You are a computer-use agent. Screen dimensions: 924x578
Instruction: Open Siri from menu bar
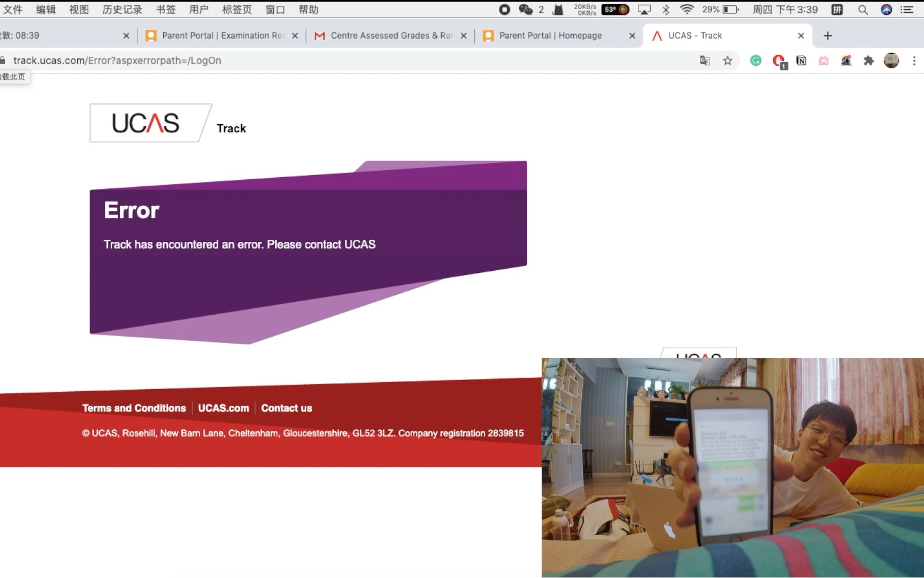(x=887, y=10)
